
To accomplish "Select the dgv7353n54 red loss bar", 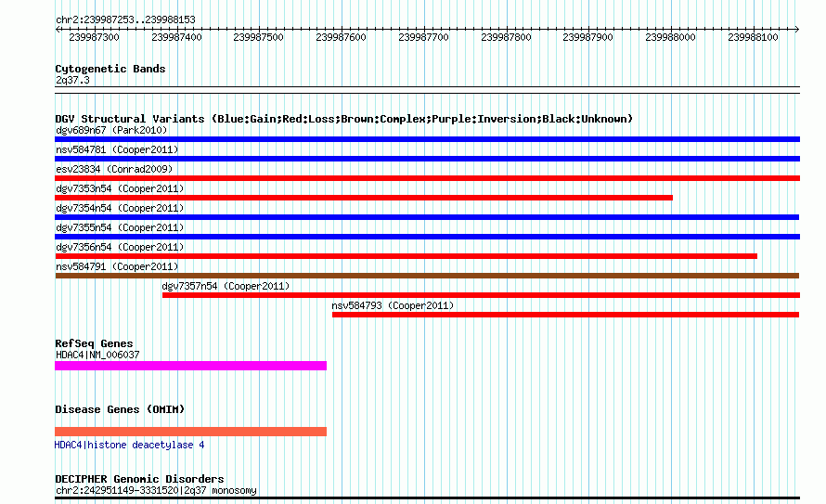I will (364, 198).
